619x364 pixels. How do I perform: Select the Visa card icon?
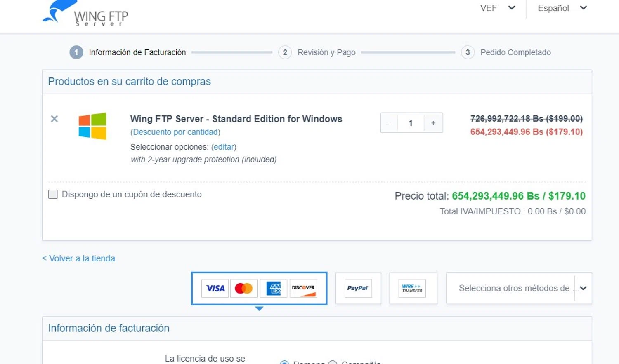point(215,288)
